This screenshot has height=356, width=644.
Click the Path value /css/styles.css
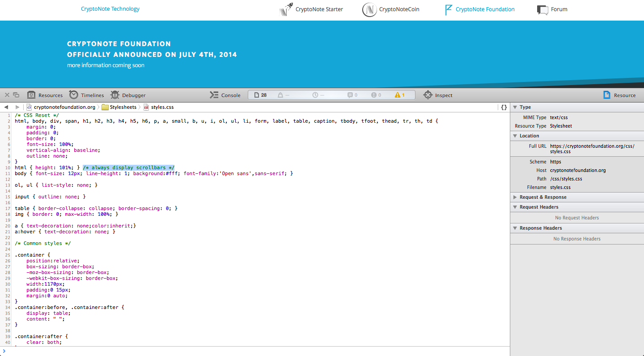tap(566, 179)
